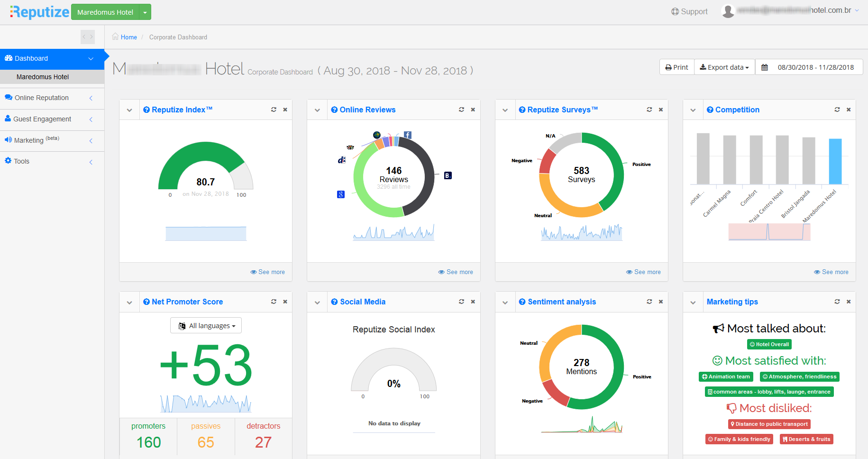This screenshot has height=459, width=868.
Task: Click the Booking.com B icon on reviews chart
Action: click(x=448, y=175)
